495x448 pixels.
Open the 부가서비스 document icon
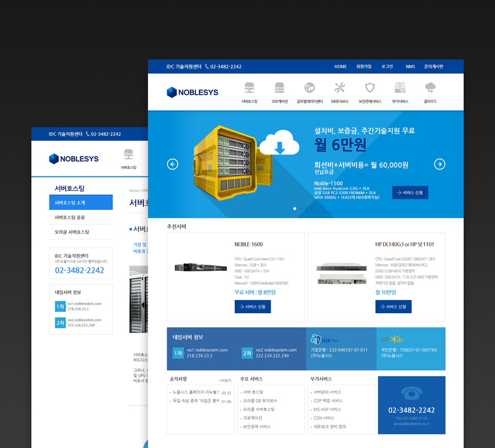click(x=400, y=88)
